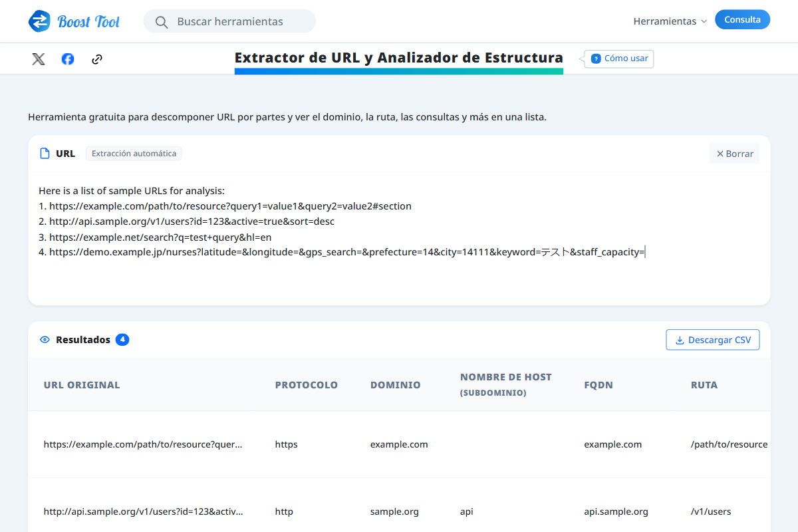The height and width of the screenshot is (532, 798).
Task: Click the NOMBRE DE HOST column header
Action: click(506, 384)
